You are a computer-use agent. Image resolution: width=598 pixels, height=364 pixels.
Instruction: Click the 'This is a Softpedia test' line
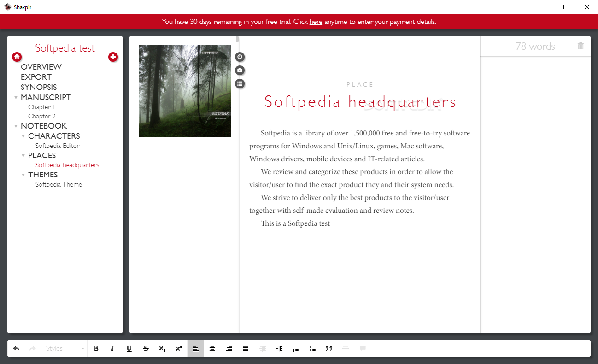[295, 223]
